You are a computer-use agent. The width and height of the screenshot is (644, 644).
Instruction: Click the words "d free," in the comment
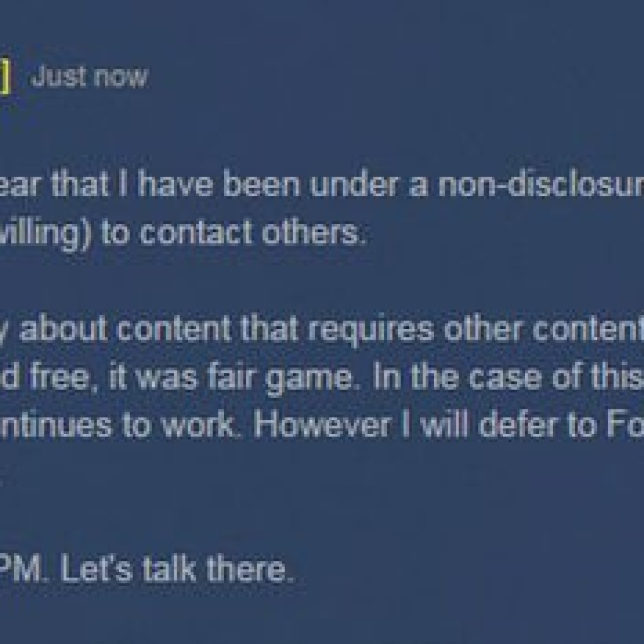47,378
